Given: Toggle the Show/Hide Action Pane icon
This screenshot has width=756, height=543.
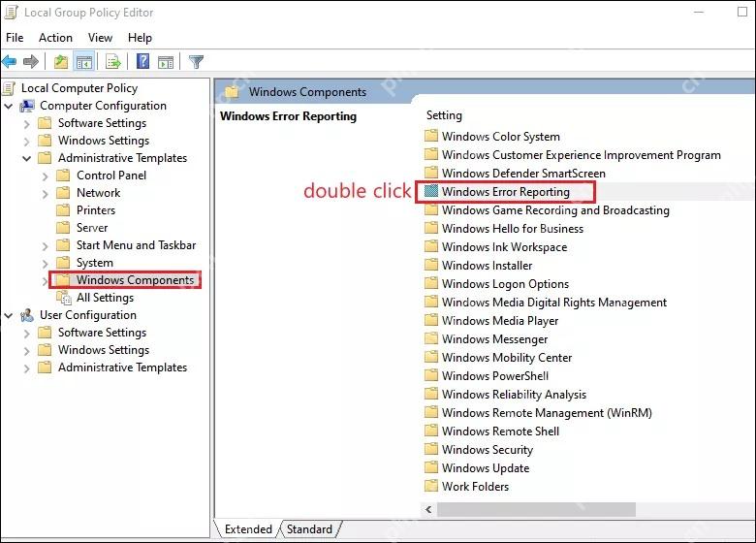Looking at the screenshot, I should pyautogui.click(x=166, y=62).
